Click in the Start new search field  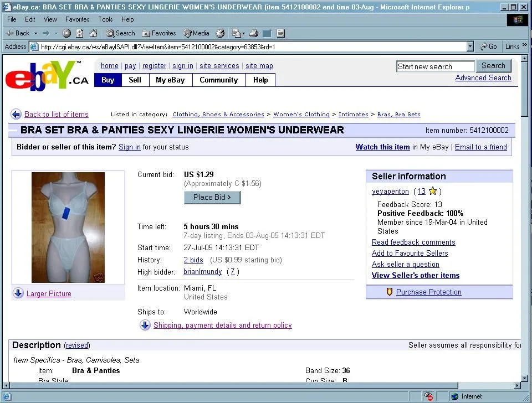click(x=435, y=66)
